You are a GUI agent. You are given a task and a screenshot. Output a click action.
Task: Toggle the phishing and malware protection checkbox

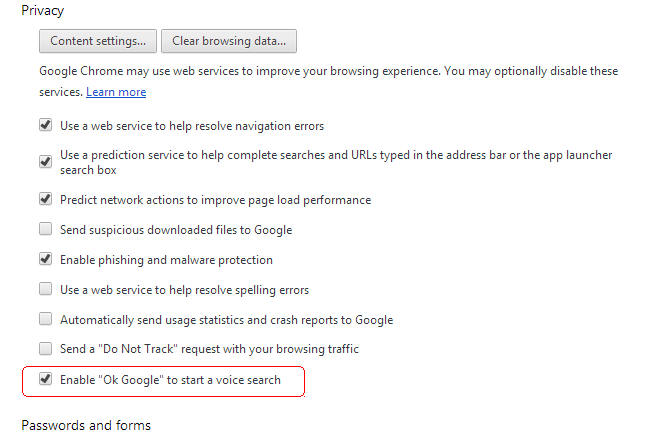[x=46, y=259]
